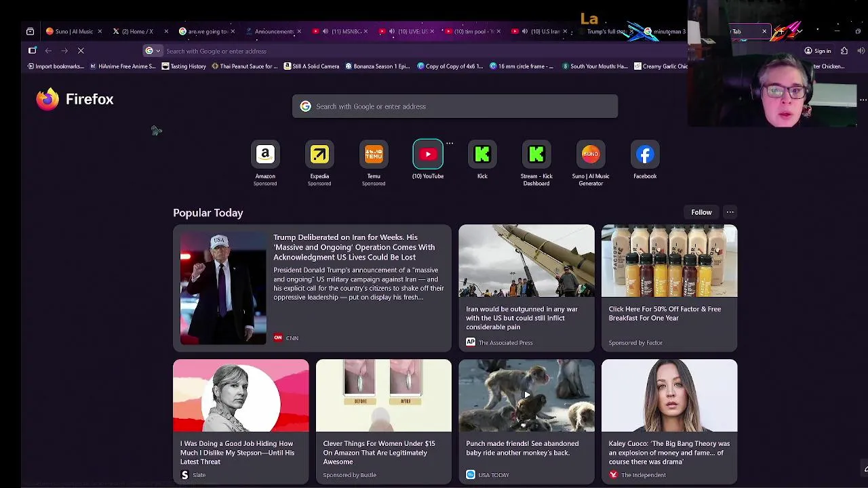The image size is (868, 488).
Task: Open the extensions puzzle icon
Action: pyautogui.click(x=844, y=51)
